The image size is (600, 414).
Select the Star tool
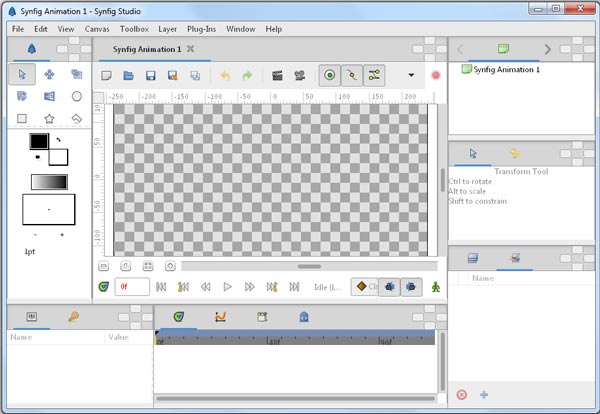pos(49,119)
